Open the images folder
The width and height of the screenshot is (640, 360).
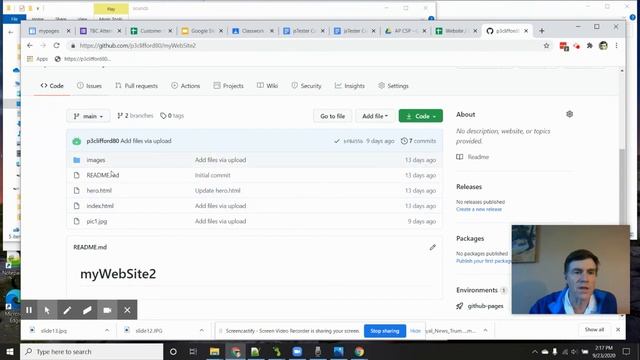(96, 160)
